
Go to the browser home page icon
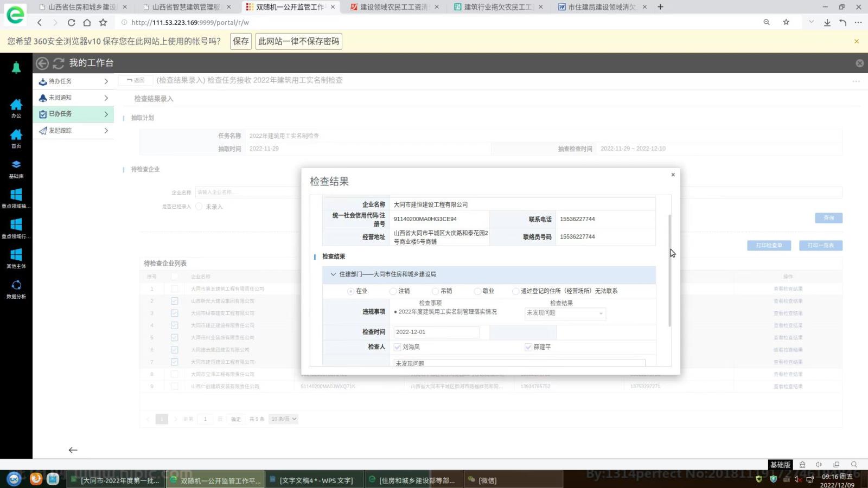(87, 22)
